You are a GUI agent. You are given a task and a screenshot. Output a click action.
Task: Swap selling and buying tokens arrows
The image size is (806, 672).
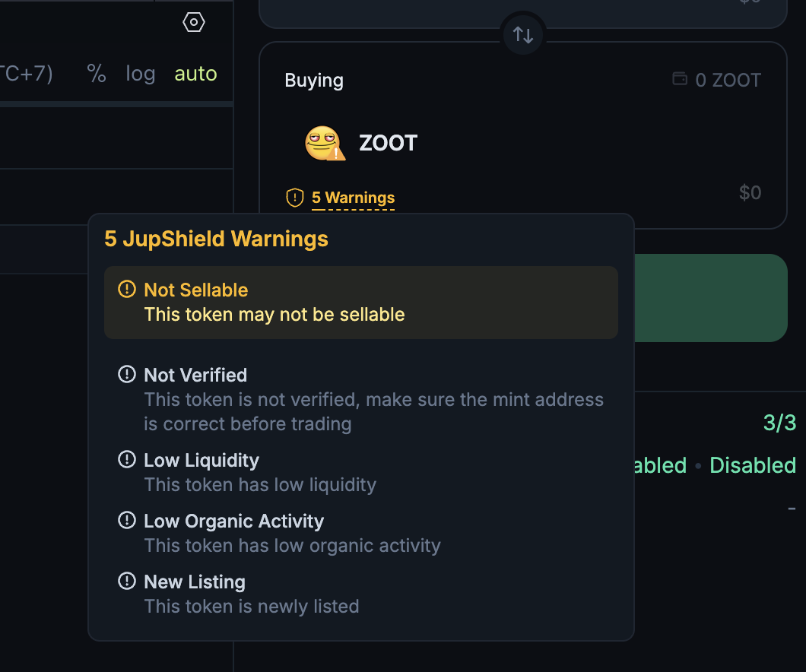click(x=523, y=35)
